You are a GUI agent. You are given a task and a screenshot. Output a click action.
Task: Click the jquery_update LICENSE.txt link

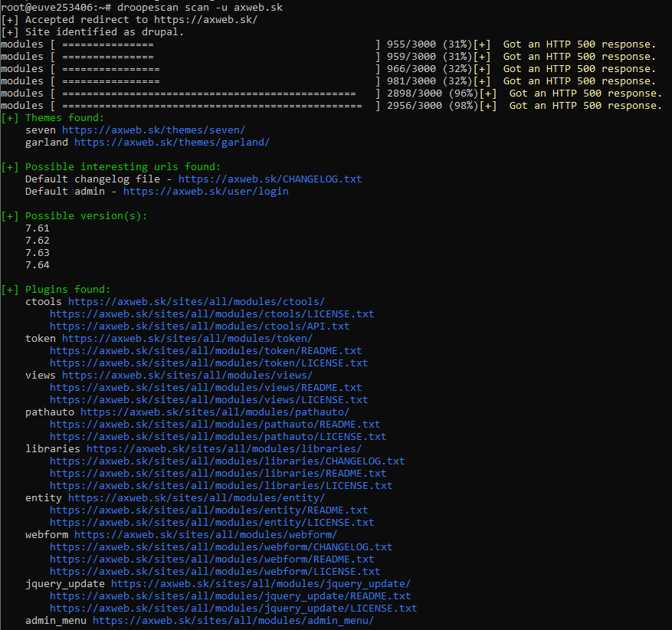(233, 609)
